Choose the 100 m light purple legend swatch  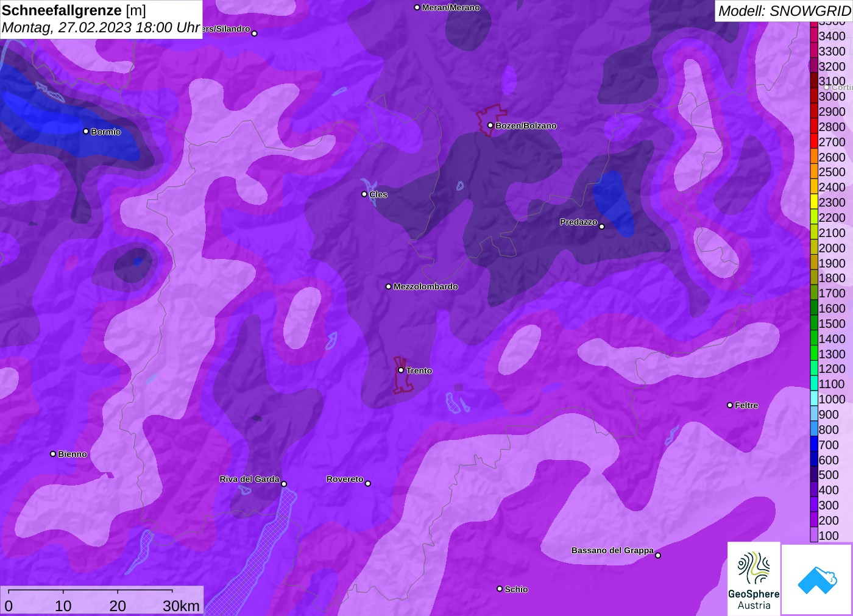(814, 536)
